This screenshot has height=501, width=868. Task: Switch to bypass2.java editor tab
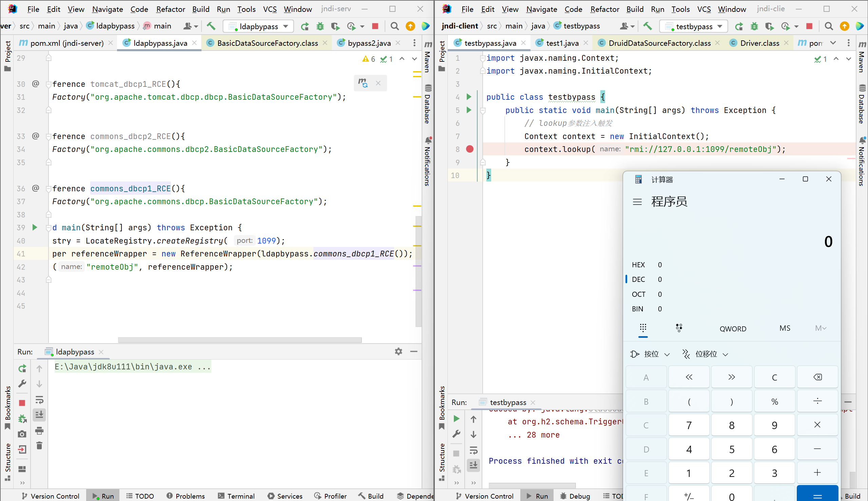[x=369, y=43]
